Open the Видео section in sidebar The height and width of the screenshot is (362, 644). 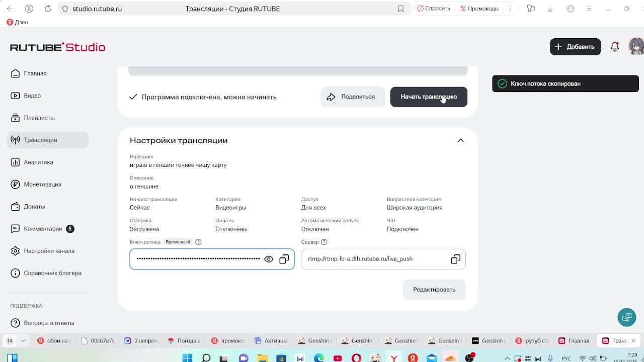[x=48, y=96]
